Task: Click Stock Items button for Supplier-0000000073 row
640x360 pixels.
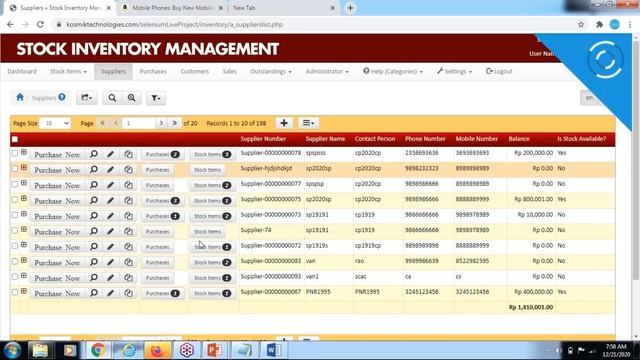Action: point(212,216)
